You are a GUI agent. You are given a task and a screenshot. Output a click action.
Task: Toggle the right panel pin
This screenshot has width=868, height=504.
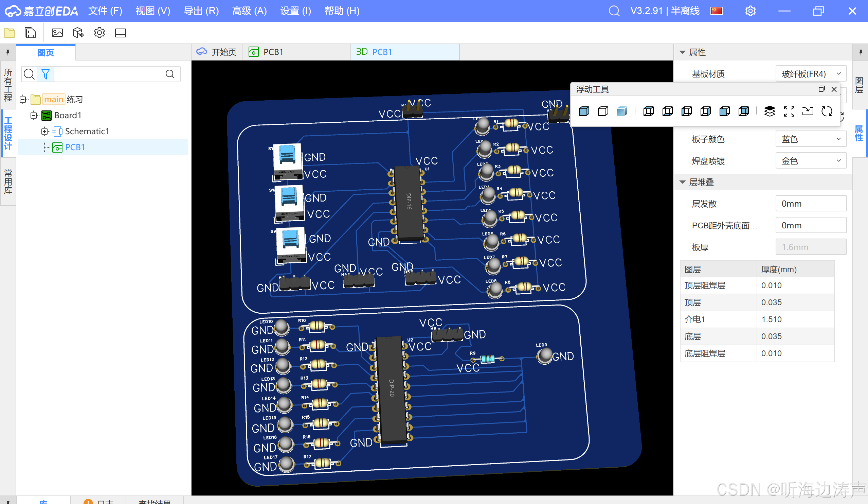861,52
